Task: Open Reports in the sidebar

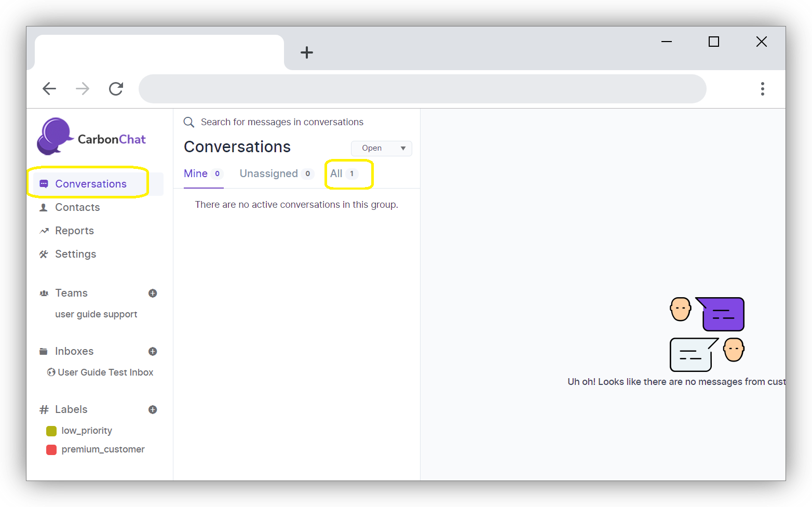Action: [x=74, y=231]
